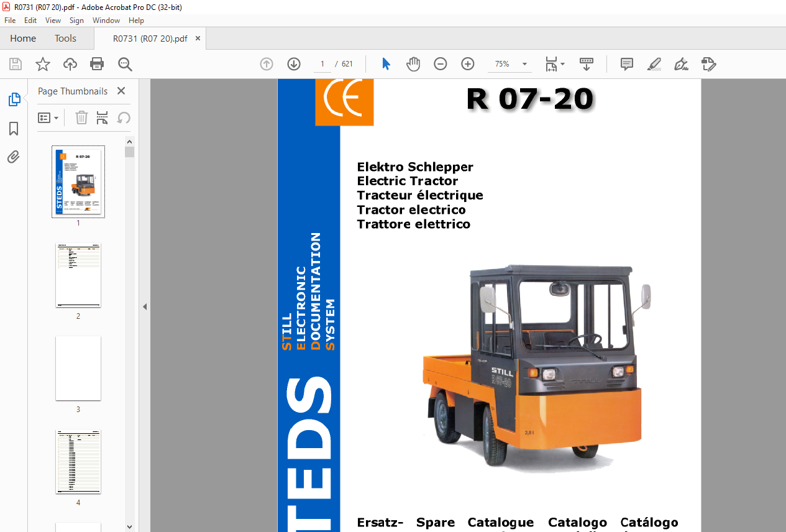
Task: Switch to the Home tab
Action: [x=23, y=39]
